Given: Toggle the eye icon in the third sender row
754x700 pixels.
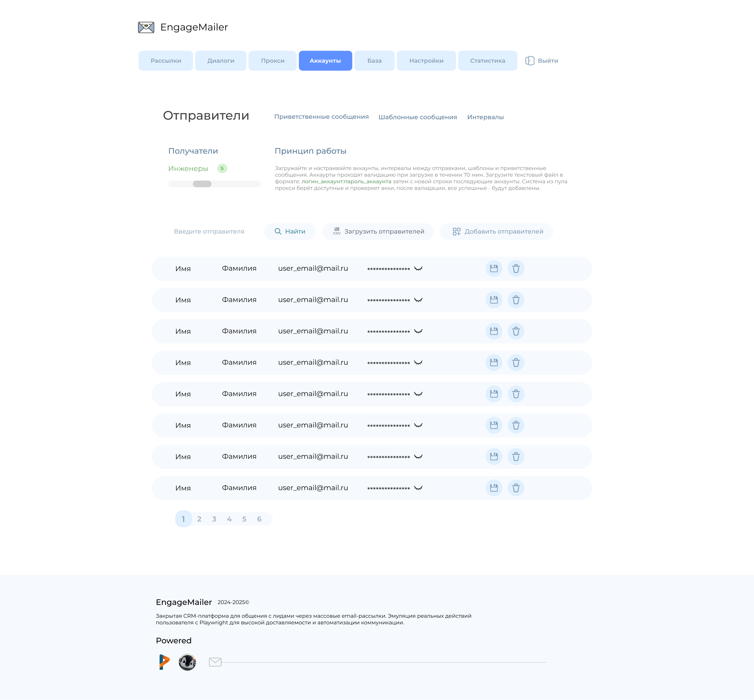Looking at the screenshot, I should (418, 331).
